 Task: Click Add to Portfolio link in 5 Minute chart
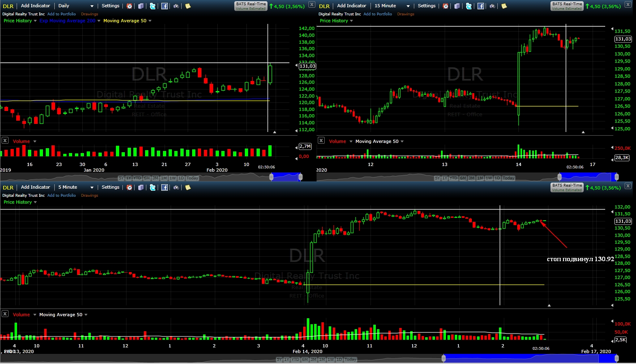pos(62,196)
